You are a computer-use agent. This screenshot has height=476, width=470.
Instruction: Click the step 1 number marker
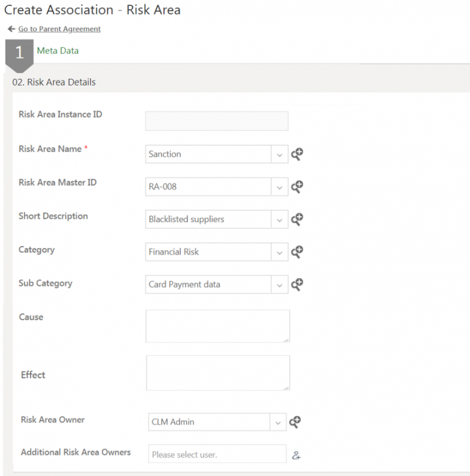click(x=19, y=54)
